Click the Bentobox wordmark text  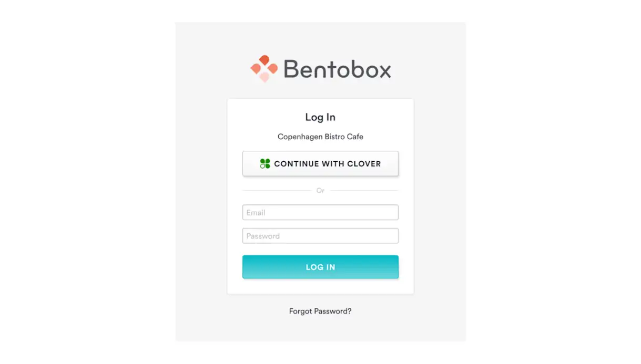[338, 69]
